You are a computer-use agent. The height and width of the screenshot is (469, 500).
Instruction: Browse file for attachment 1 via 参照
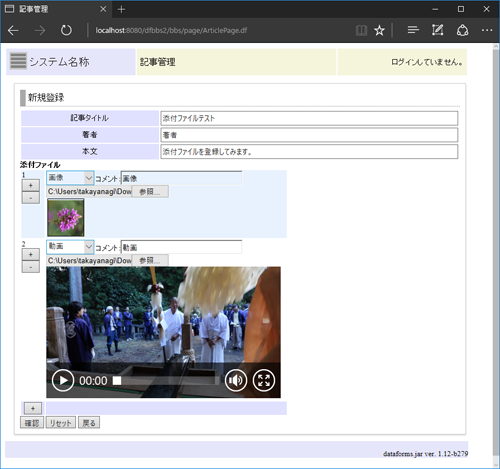[x=150, y=192]
